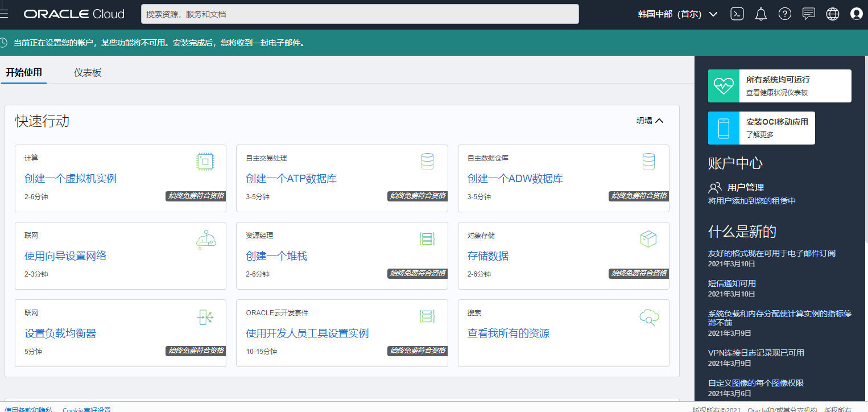The width and height of the screenshot is (868, 412).
Task: Click the object storage box icon
Action: [x=648, y=239]
